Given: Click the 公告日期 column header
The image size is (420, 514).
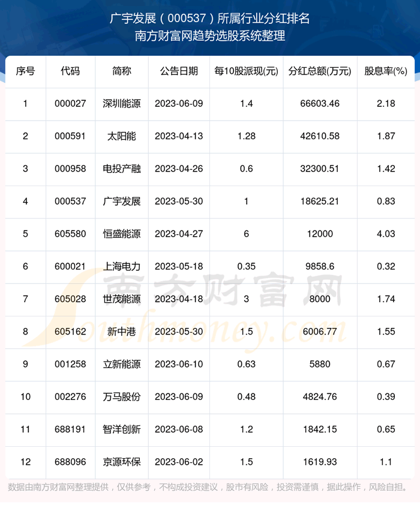Looking at the screenshot, I should (179, 71).
